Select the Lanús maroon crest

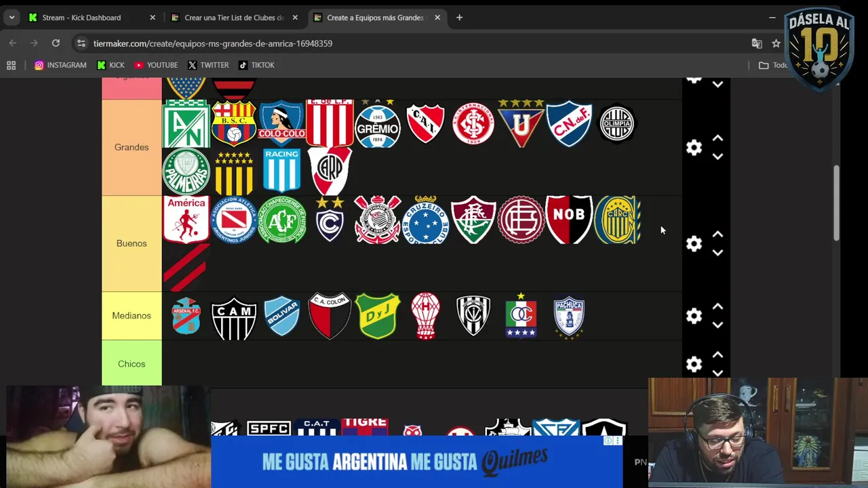[521, 220]
